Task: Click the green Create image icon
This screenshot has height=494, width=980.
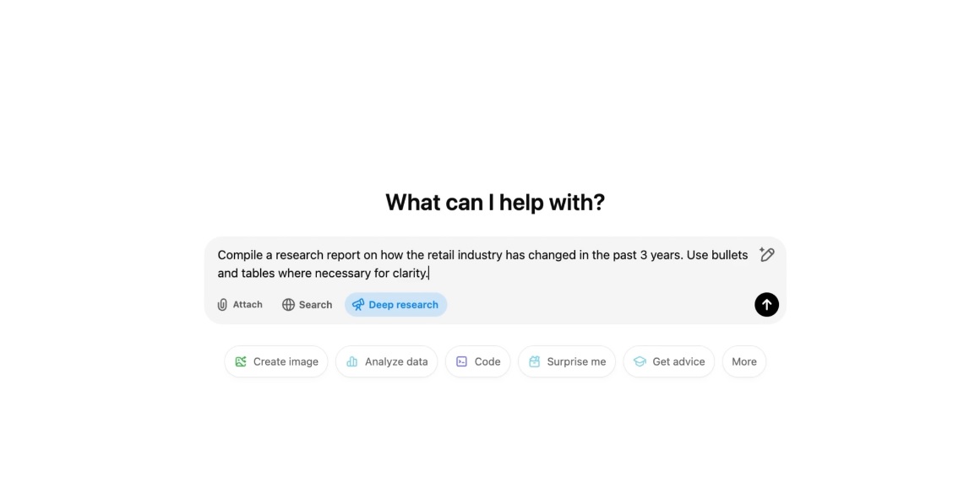Action: tap(241, 361)
